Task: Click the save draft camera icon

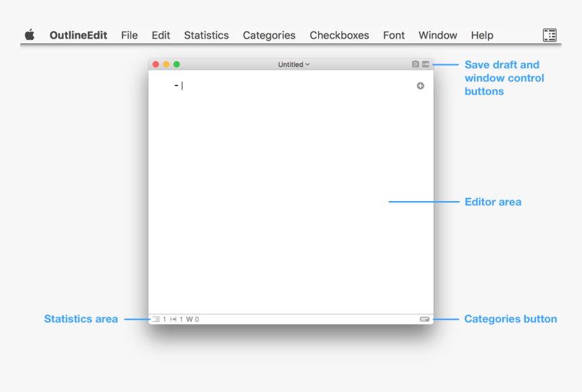Action: [x=416, y=64]
